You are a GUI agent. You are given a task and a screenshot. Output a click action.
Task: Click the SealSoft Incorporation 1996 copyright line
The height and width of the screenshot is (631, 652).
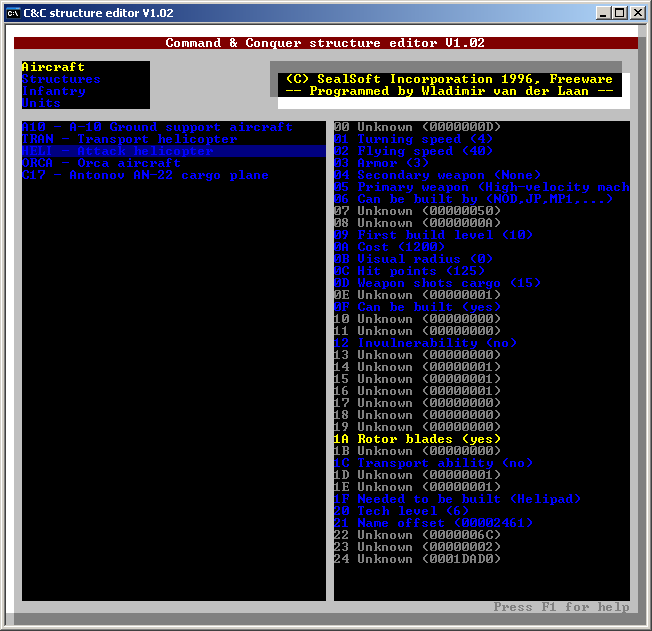[449, 79]
